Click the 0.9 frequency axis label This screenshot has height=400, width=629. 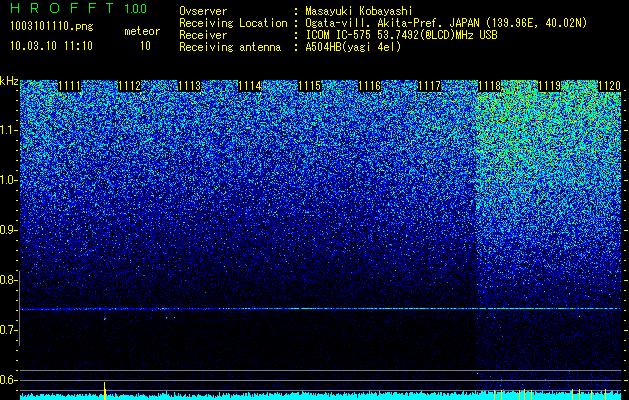pos(8,230)
